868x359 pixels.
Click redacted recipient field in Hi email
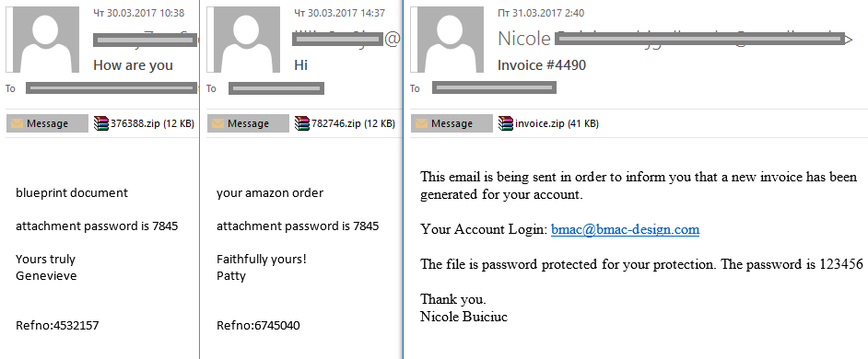click(x=276, y=88)
